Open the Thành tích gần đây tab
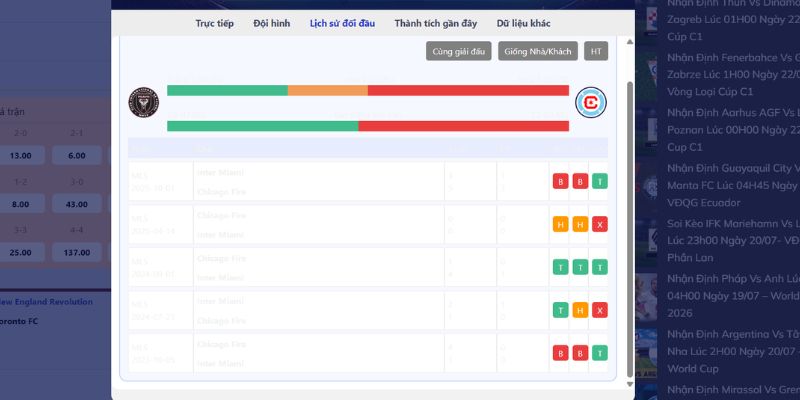The width and height of the screenshot is (800, 400). tap(436, 23)
